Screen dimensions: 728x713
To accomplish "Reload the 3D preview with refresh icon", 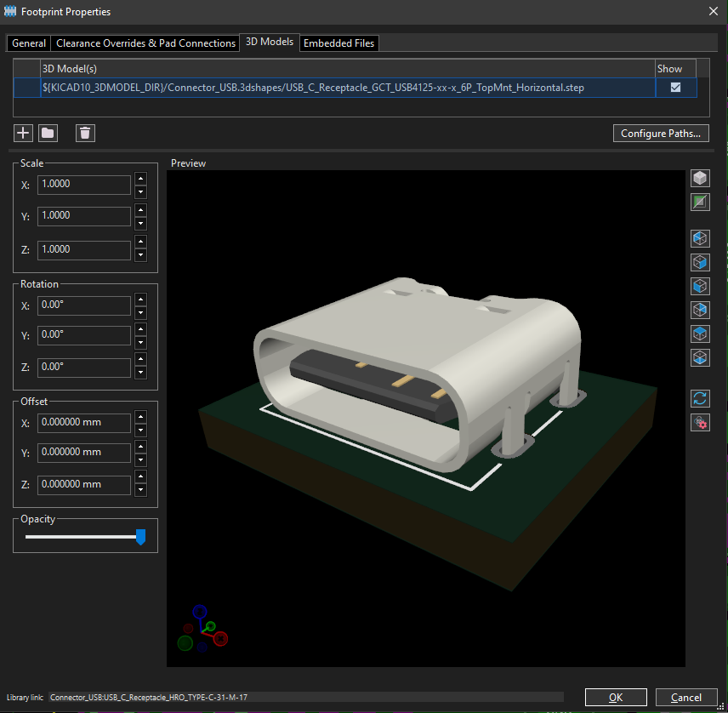I will (700, 398).
